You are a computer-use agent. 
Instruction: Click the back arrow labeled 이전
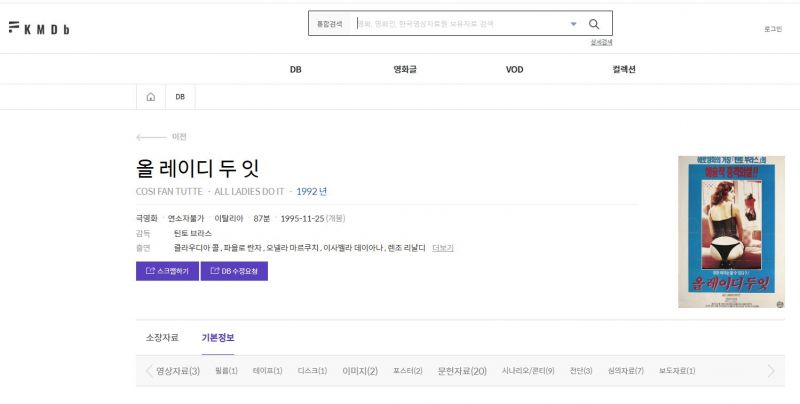(x=161, y=137)
